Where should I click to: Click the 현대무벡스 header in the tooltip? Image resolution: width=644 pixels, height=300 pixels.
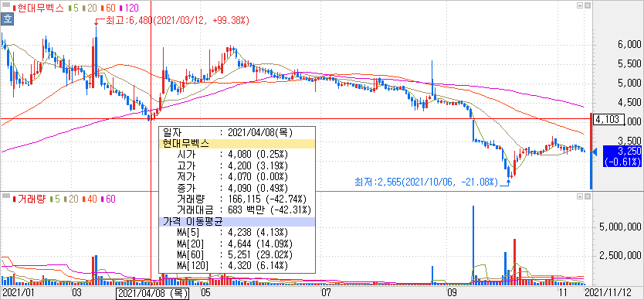[237, 144]
